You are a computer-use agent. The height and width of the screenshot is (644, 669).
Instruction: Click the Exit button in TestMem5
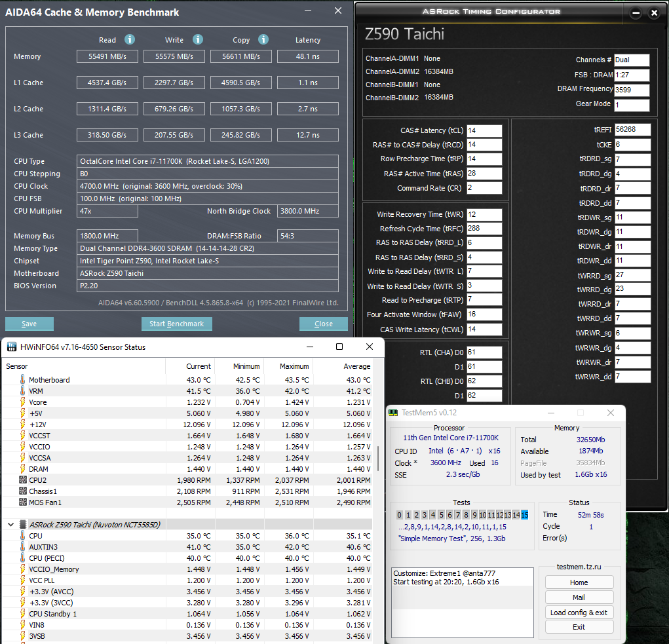pyautogui.click(x=579, y=627)
